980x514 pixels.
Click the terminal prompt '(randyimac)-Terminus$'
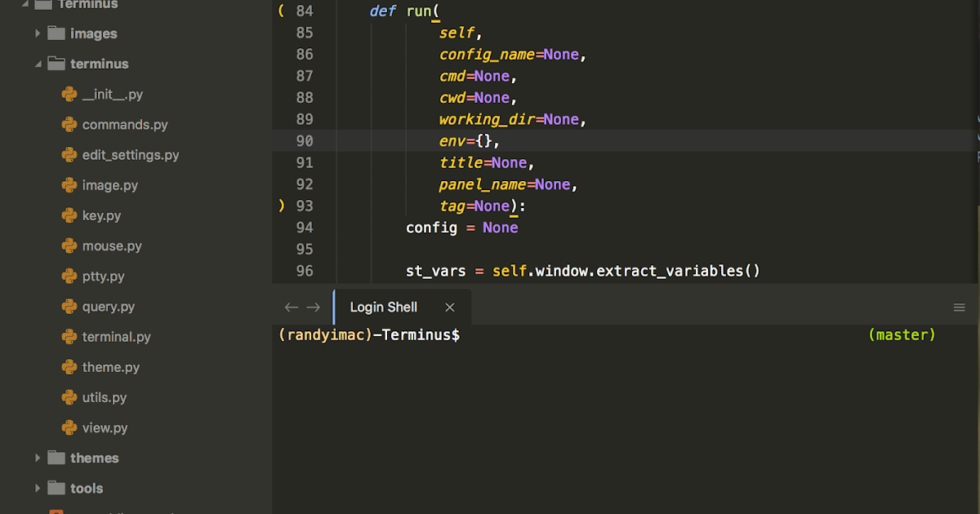click(369, 335)
